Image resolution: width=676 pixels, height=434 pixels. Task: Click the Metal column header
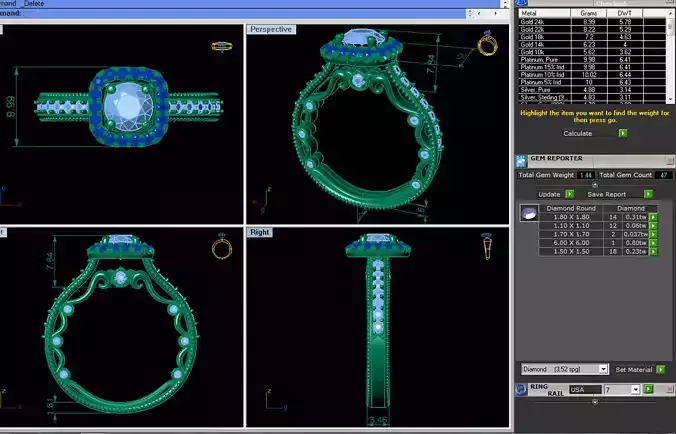(x=545, y=13)
